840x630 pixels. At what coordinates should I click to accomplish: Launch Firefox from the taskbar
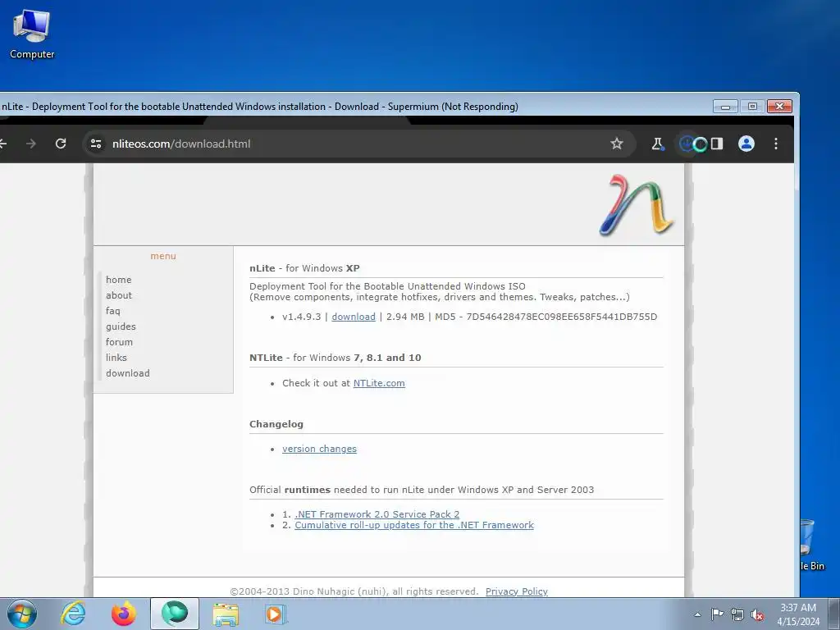[123, 614]
